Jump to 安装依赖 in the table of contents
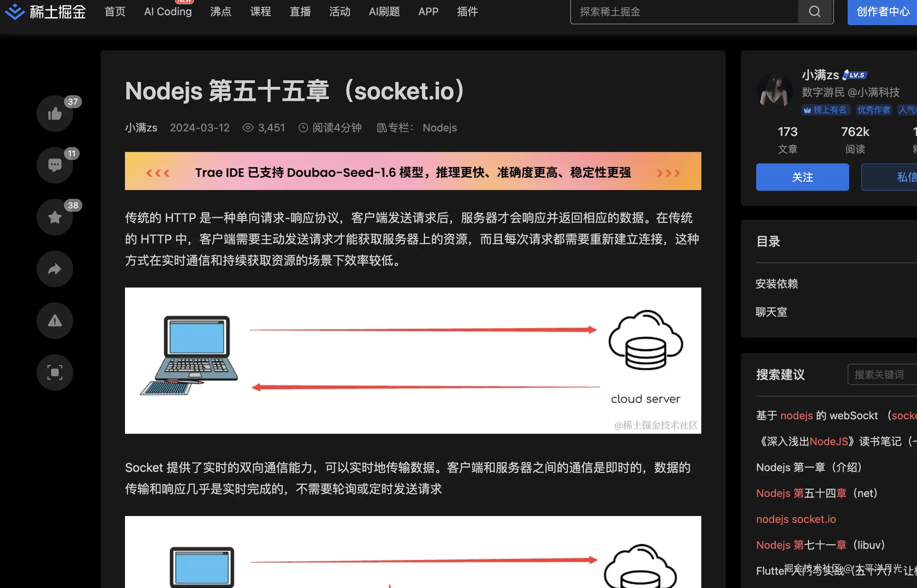 (776, 284)
